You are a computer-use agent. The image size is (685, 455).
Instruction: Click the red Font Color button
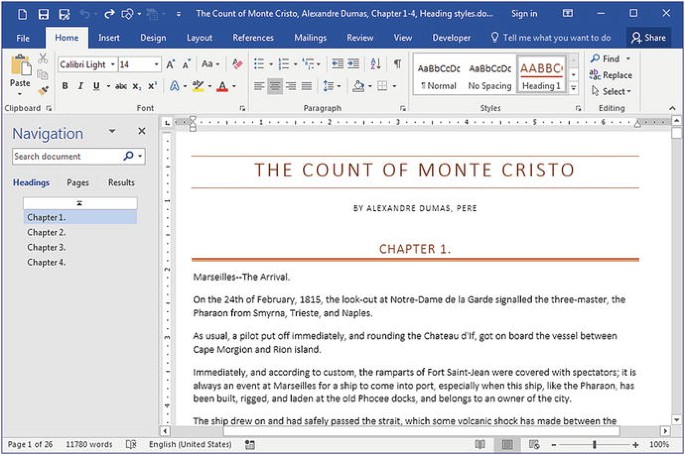[222, 86]
